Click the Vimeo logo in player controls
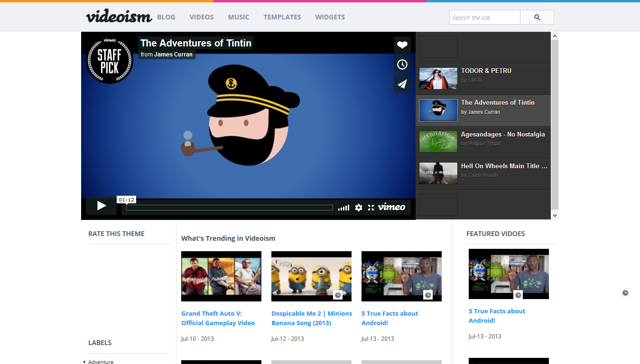 coord(391,207)
